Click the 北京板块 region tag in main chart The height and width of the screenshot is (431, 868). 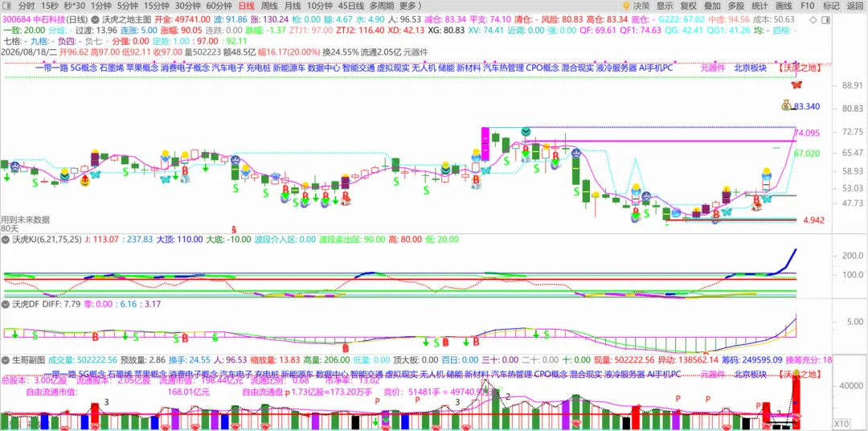pos(750,68)
